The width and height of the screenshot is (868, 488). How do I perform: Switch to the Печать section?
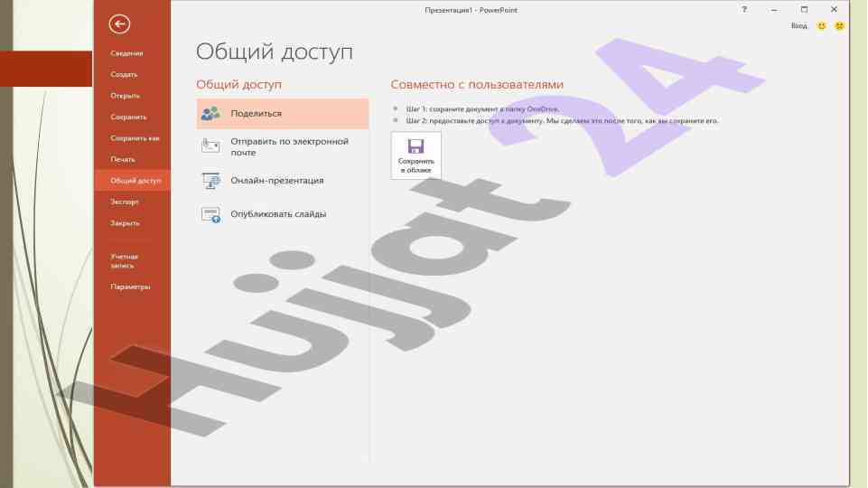point(123,159)
